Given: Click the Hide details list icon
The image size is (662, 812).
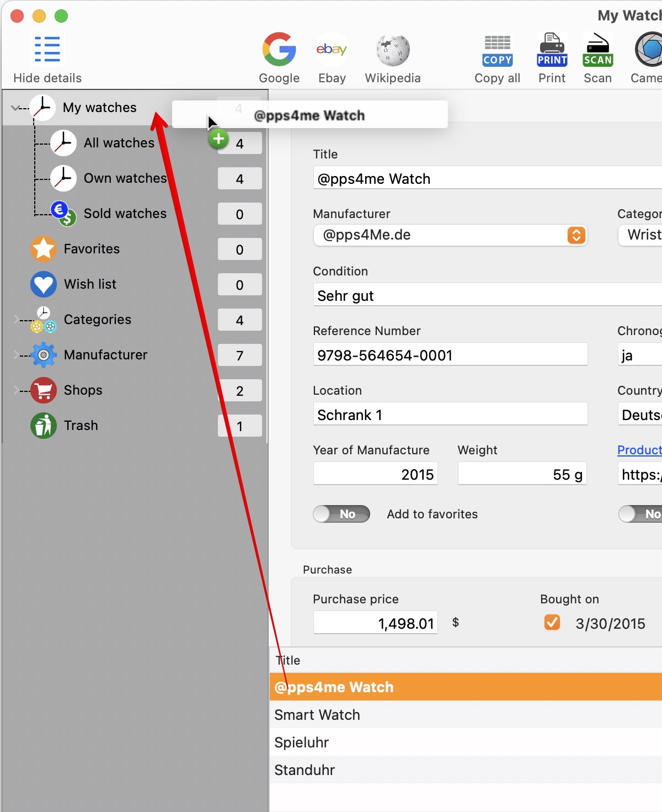Looking at the screenshot, I should coord(47,49).
